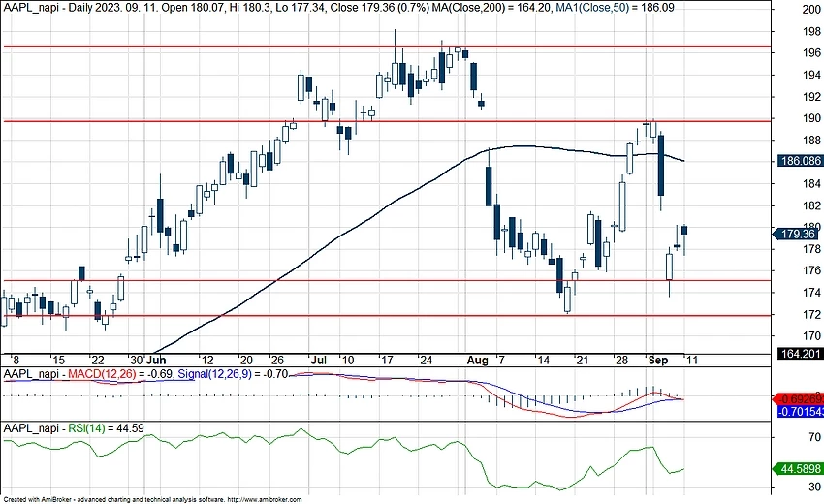Click the Sep month label on date axis
Viewport: 824px width, 504px height.
(658, 360)
